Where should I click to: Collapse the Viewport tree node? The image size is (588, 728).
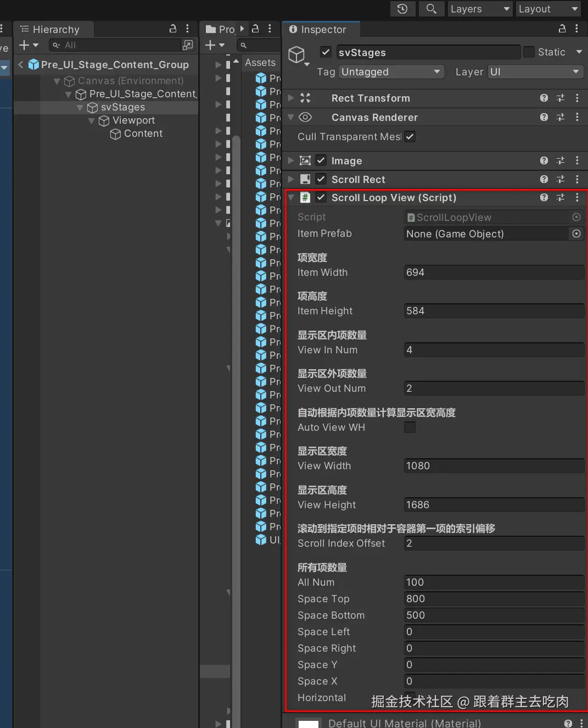click(x=91, y=121)
